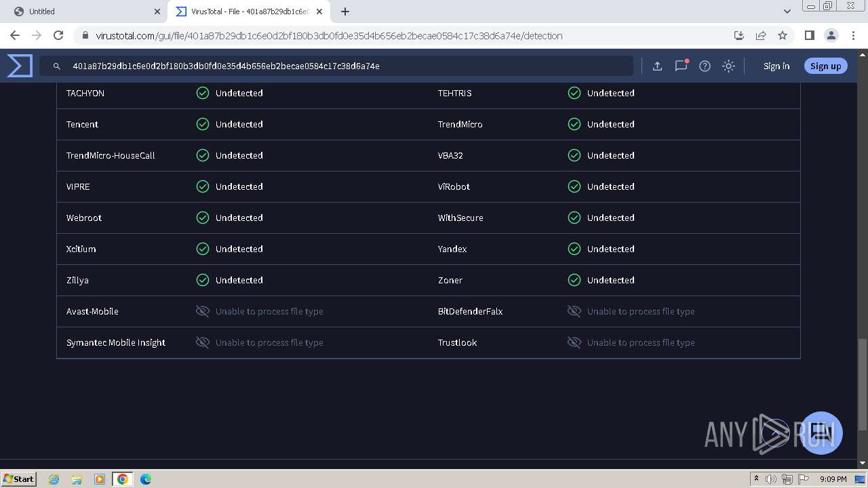Close the VirusTotal tab
This screenshot has width=868, height=488.
[319, 12]
